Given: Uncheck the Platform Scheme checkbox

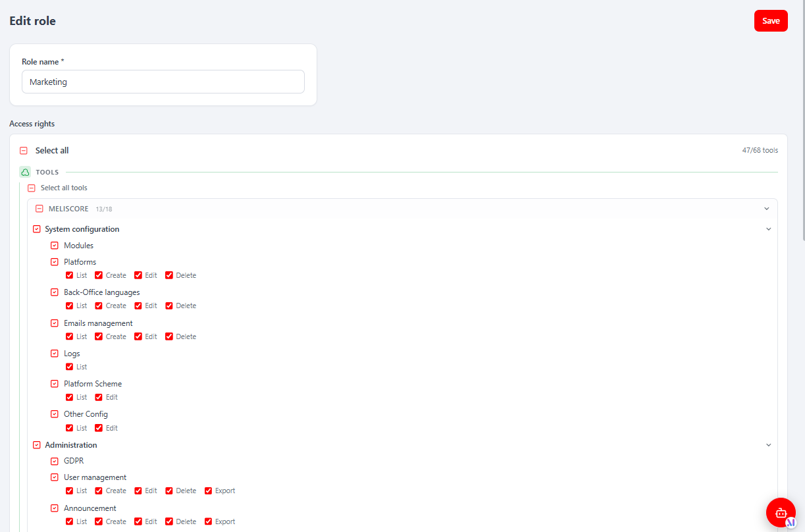Looking at the screenshot, I should (x=55, y=384).
